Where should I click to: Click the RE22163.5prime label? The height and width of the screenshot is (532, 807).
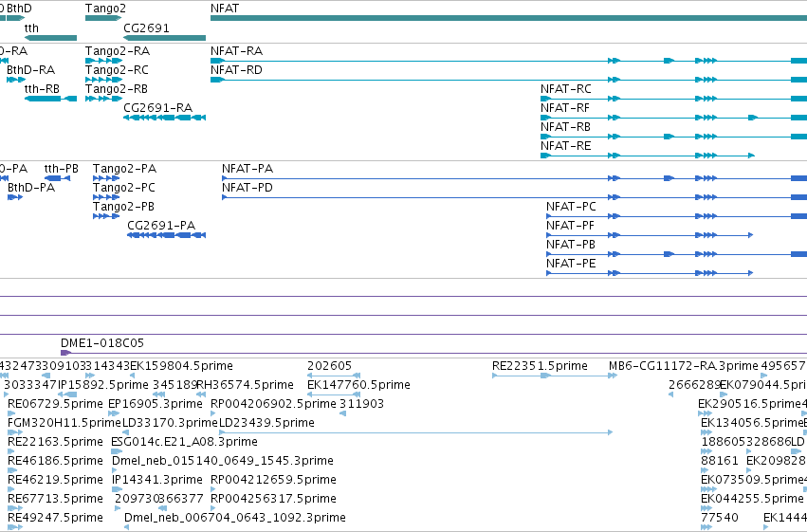56,442
